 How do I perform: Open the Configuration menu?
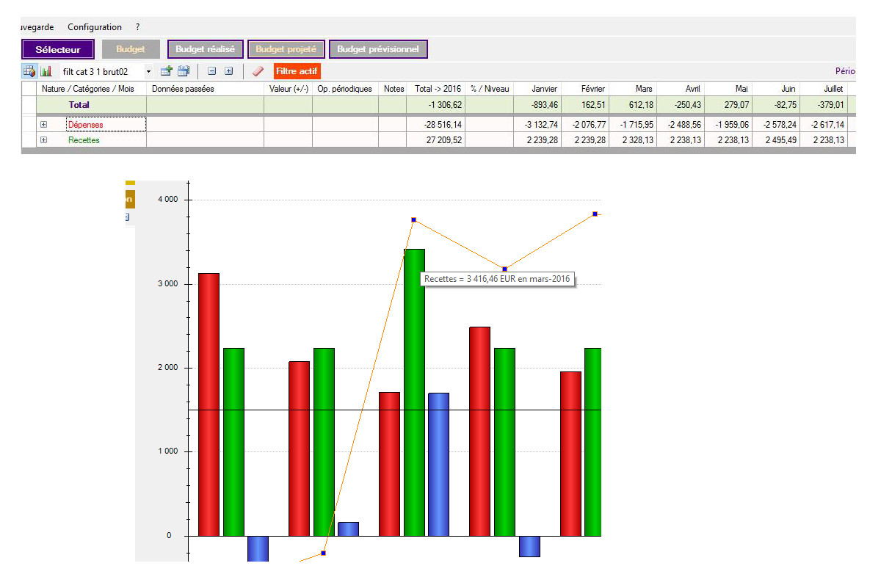pos(95,27)
